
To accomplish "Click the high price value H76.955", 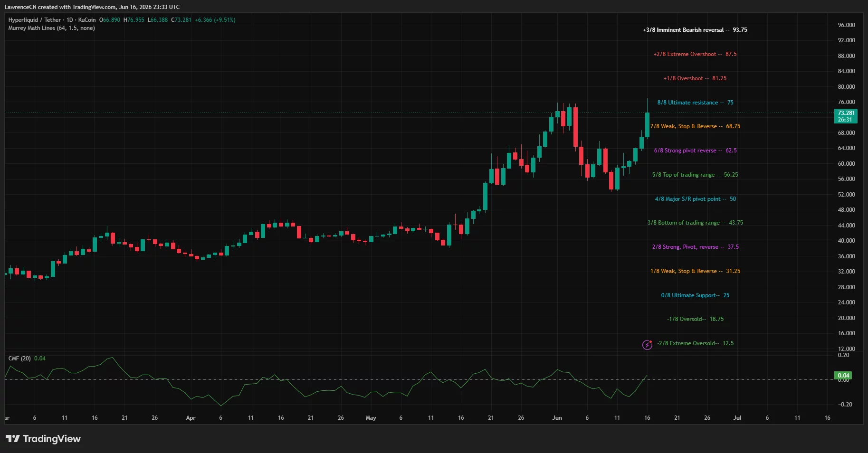I will point(134,20).
